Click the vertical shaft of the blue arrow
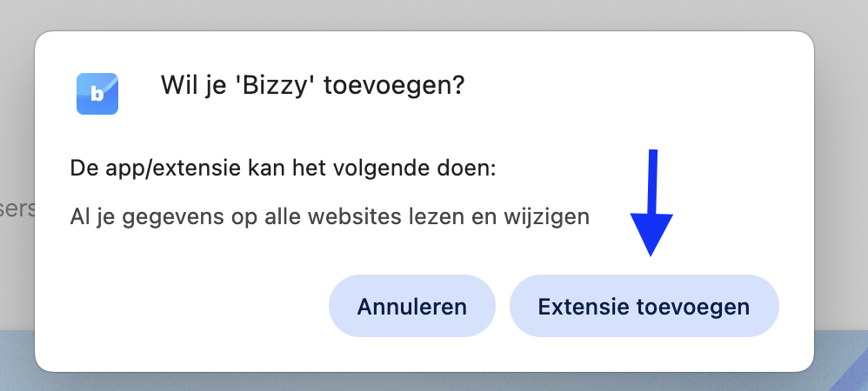 652,182
